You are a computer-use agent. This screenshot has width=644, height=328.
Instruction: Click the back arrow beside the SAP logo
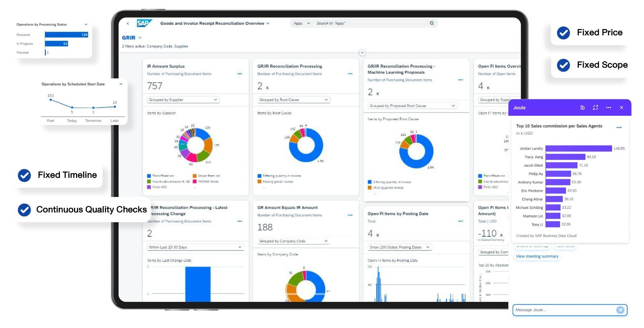[128, 23]
